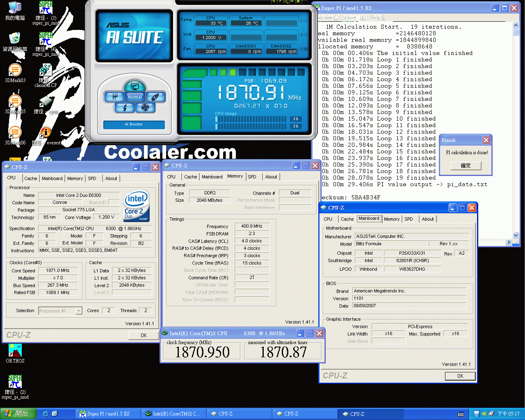Click the AI Booster button
This screenshot has height=420, width=525.
(134, 124)
